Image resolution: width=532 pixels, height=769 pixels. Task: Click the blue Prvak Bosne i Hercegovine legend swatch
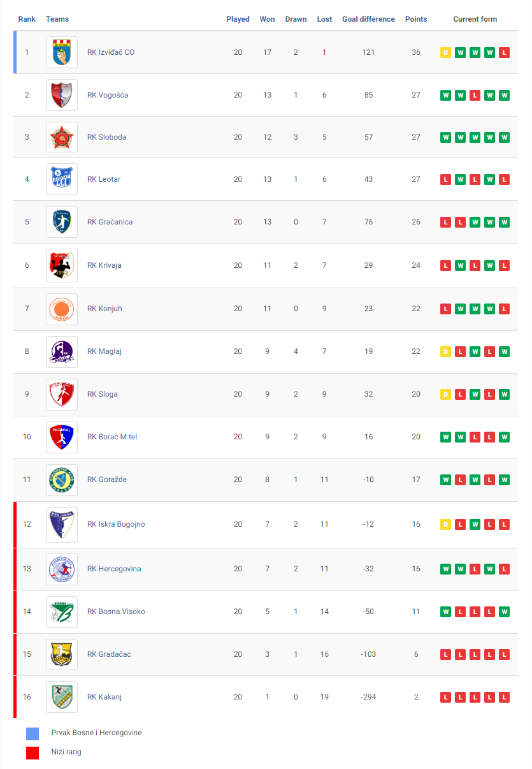(32, 733)
